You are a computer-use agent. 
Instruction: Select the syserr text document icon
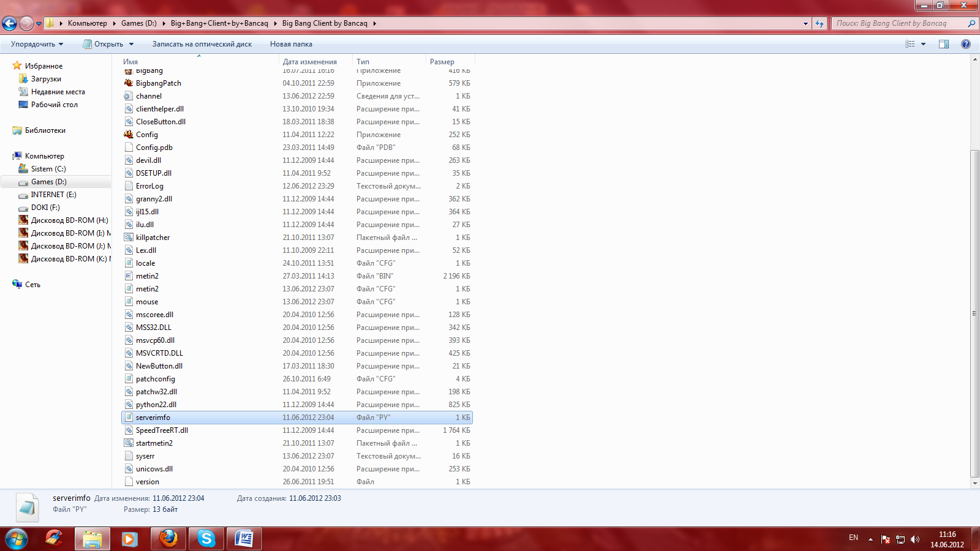click(x=129, y=456)
